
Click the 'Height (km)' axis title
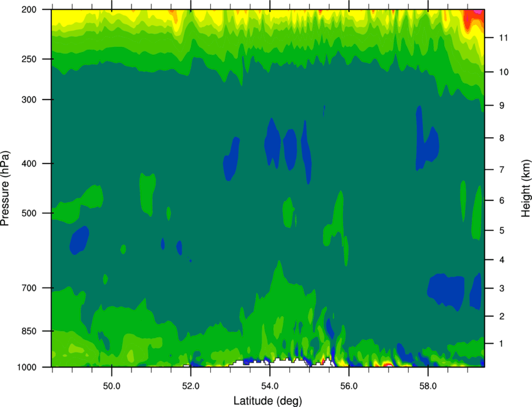coord(525,188)
